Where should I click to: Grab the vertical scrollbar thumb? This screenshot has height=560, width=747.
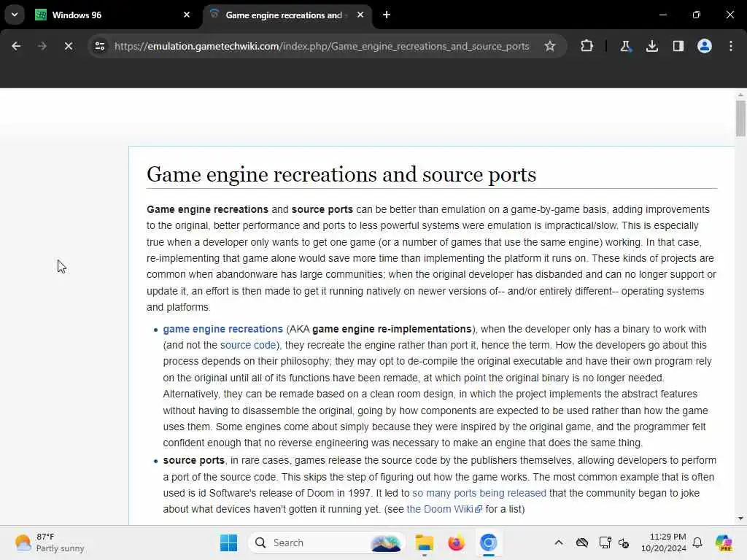pos(740,119)
